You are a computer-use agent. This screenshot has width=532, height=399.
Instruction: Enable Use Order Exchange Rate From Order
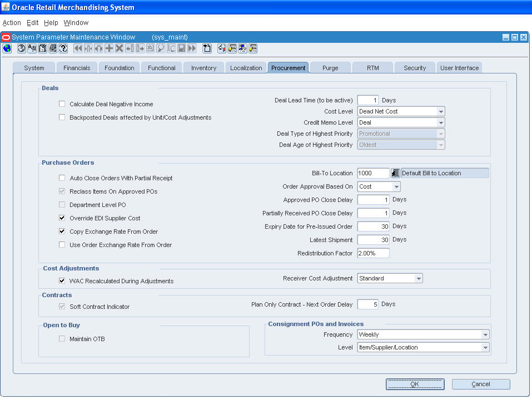[x=62, y=244]
